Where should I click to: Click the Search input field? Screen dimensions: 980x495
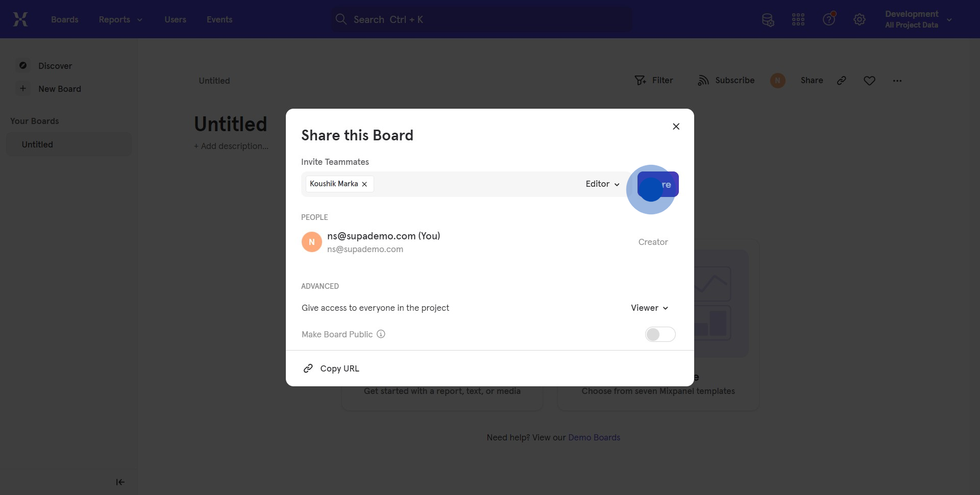click(x=481, y=19)
